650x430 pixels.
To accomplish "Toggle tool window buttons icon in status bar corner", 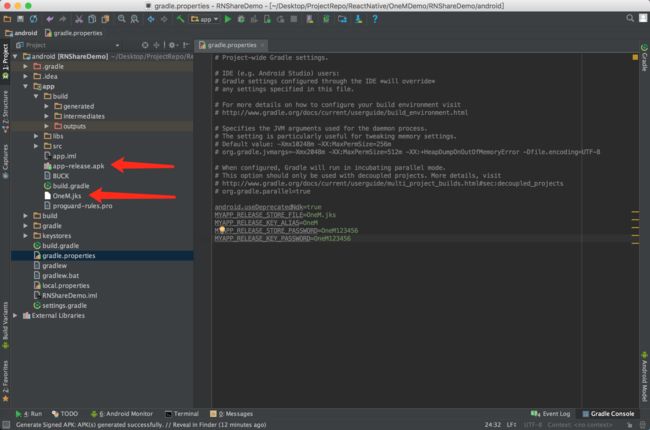I will [x=6, y=425].
